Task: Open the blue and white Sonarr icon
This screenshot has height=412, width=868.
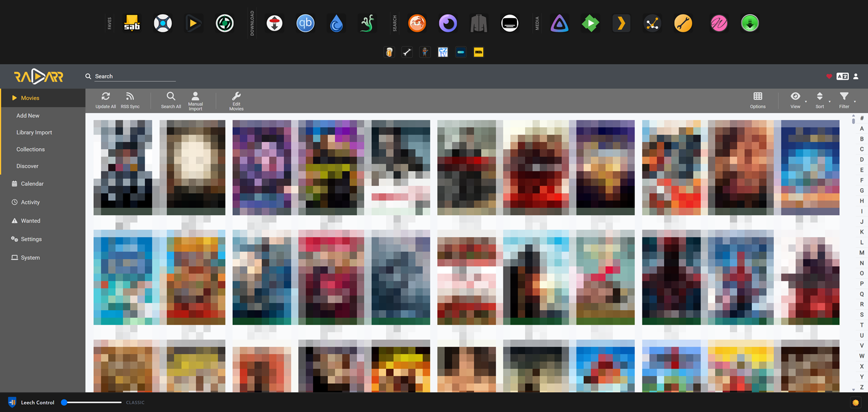Action: (x=163, y=23)
